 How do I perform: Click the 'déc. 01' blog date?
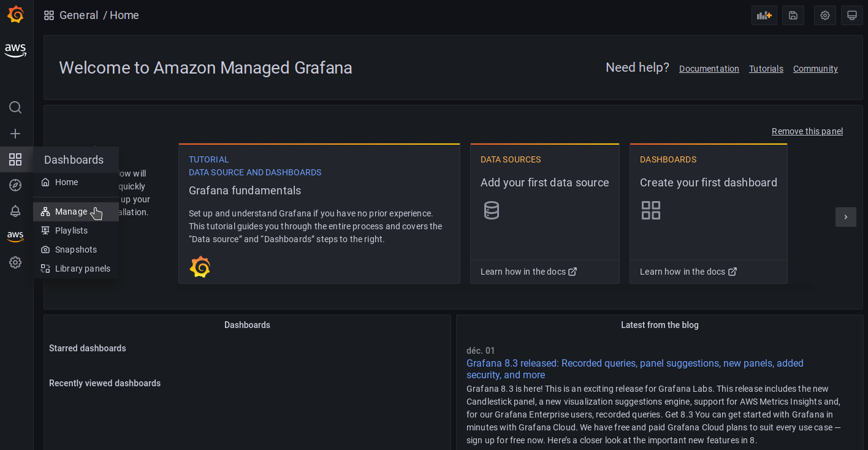click(481, 351)
